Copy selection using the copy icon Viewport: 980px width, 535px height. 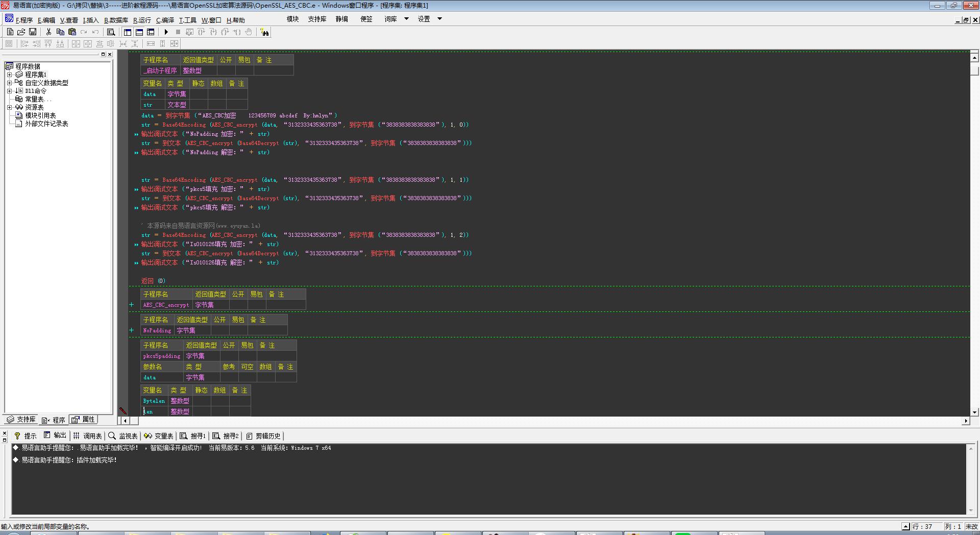coord(60,32)
